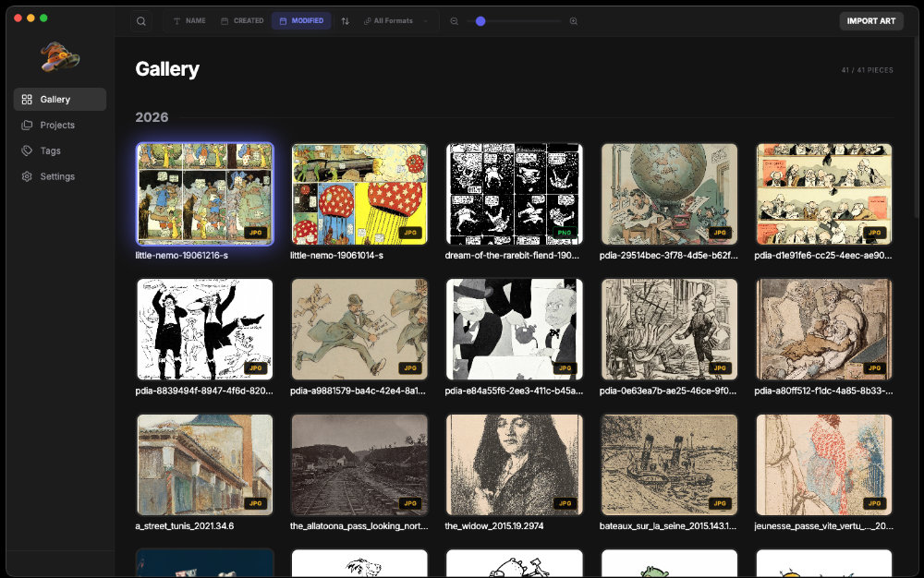Sort gallery by Modified date
This screenshot has width=924, height=578.
pyautogui.click(x=301, y=21)
